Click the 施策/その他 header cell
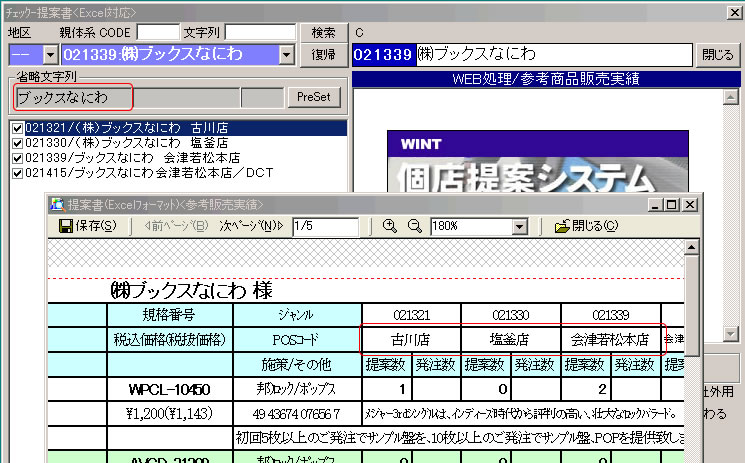The height and width of the screenshot is (463, 745). tap(297, 365)
